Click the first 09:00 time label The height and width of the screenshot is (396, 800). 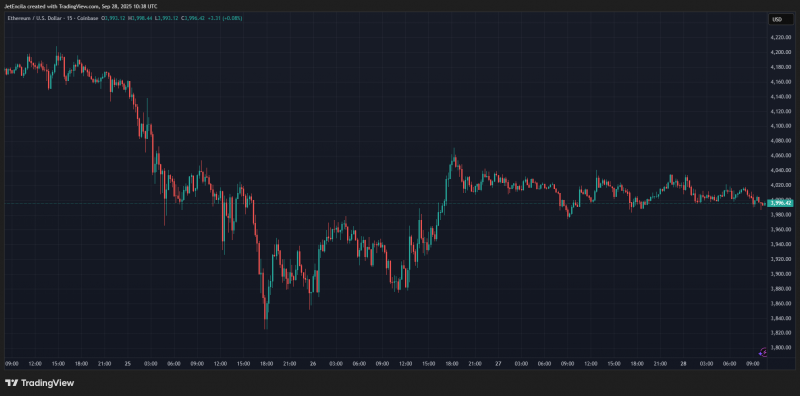[12, 364]
